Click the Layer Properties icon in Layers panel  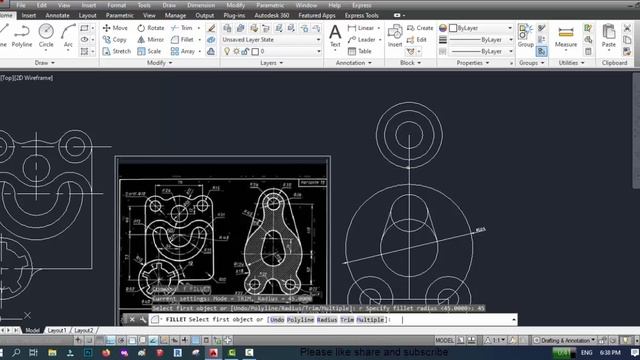point(227,28)
